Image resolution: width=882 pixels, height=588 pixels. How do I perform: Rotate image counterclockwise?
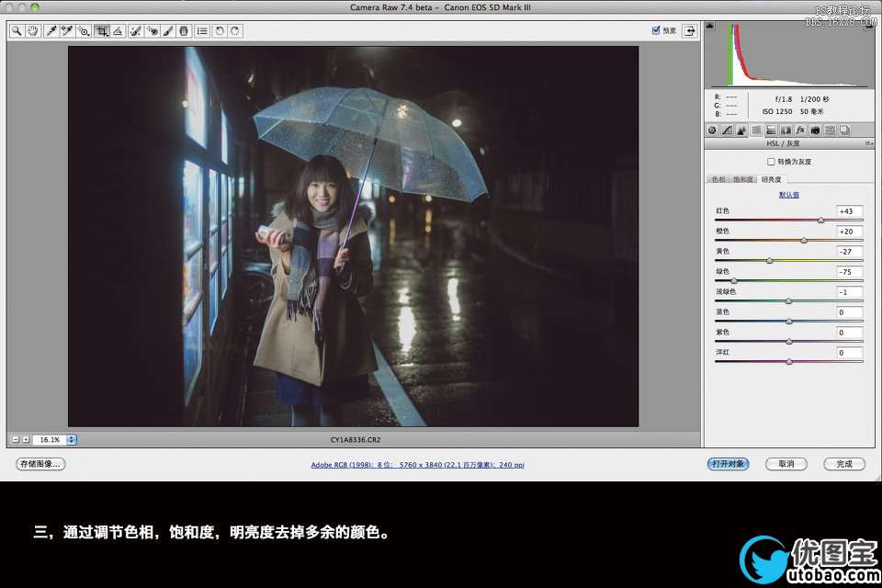click(x=220, y=31)
